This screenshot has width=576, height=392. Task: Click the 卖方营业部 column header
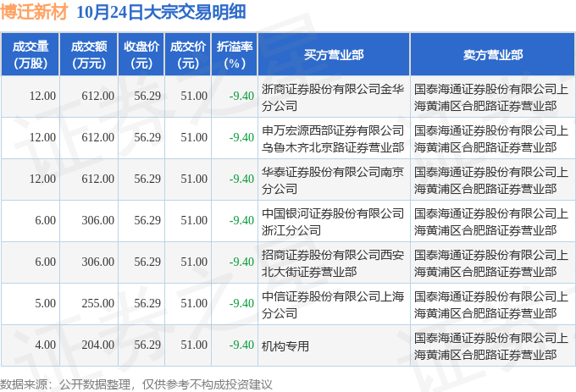(493, 54)
